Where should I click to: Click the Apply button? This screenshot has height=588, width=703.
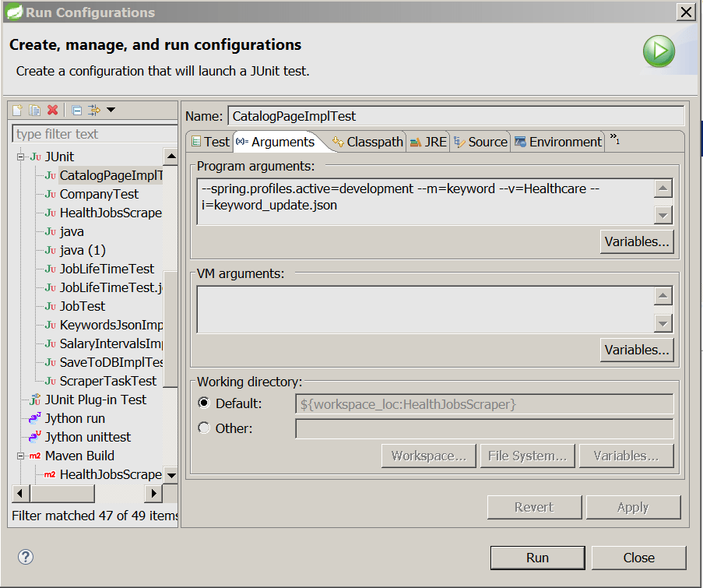(x=633, y=507)
